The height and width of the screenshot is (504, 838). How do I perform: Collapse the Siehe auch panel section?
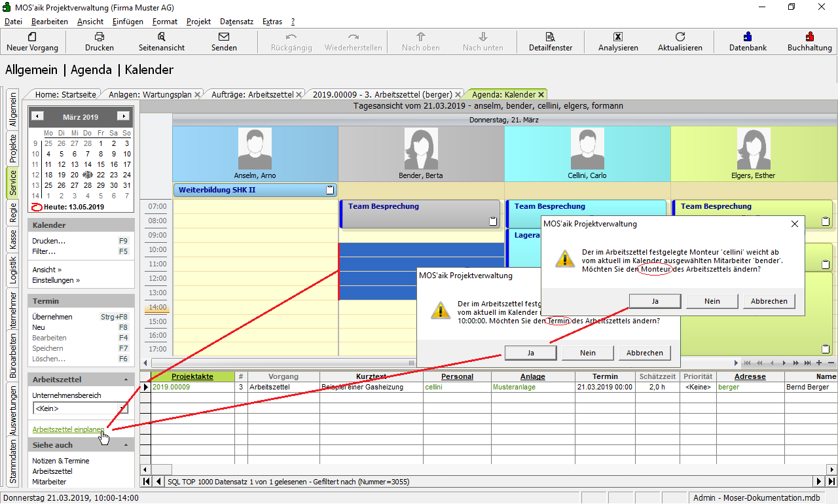click(x=125, y=445)
